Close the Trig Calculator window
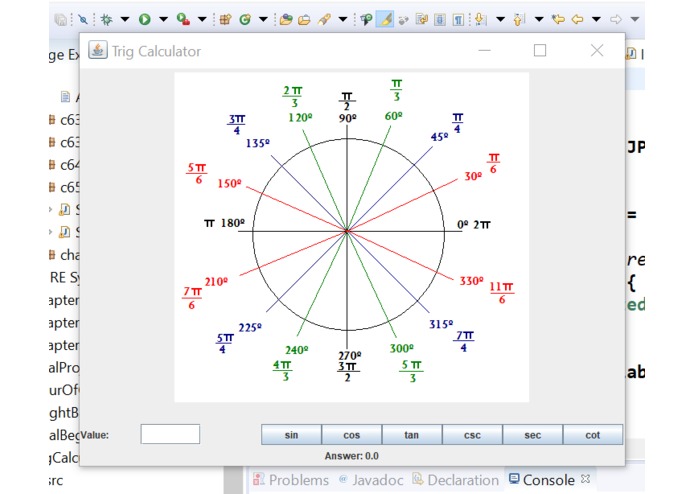The width and height of the screenshot is (695, 494). point(597,51)
